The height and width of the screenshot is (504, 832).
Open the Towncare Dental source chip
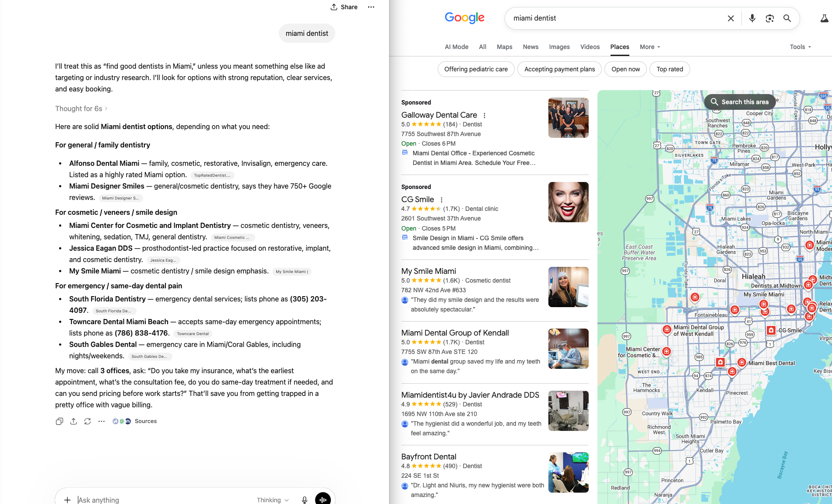point(193,334)
